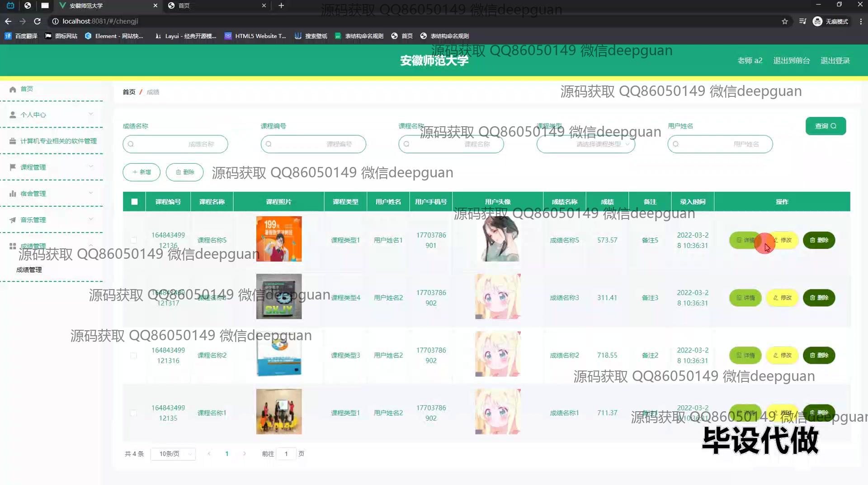Viewport: 868px width, 485px height.
Task: Click the paper plane icon beside 音乐管理
Action: pos(13,220)
